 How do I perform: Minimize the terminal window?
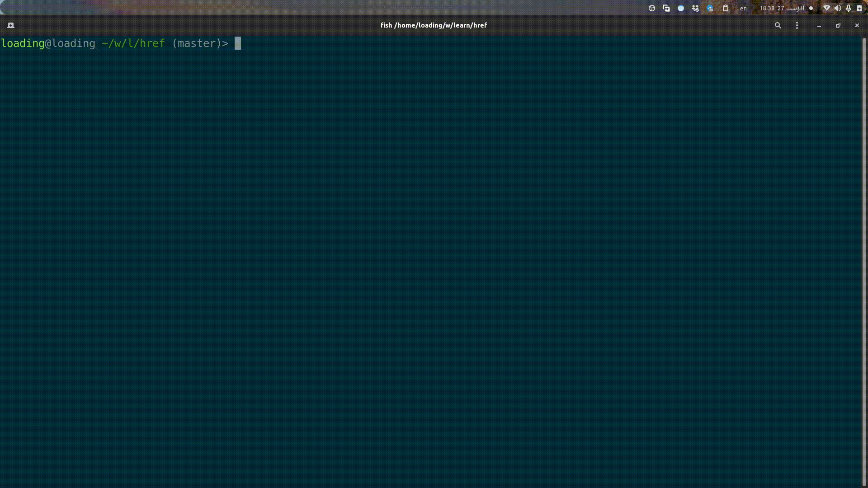819,25
